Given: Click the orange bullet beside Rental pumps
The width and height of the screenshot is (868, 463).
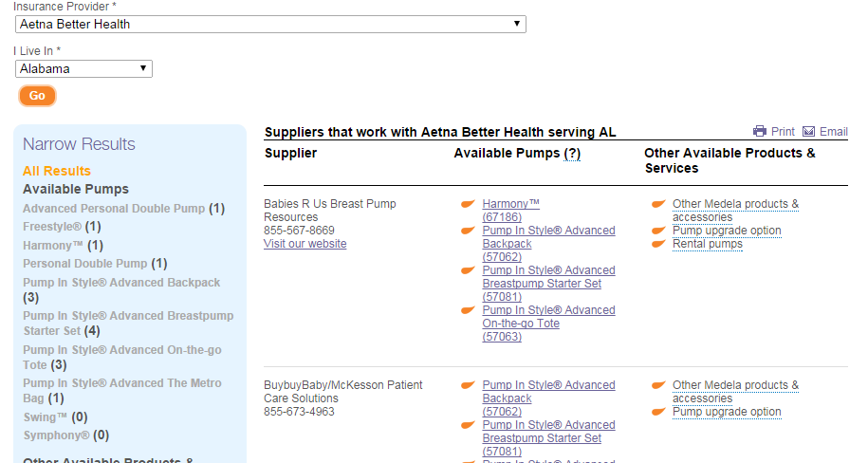Looking at the screenshot, I should click(658, 244).
